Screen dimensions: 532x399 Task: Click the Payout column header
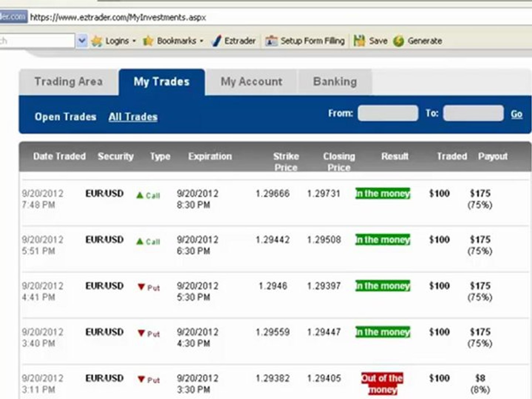point(493,156)
